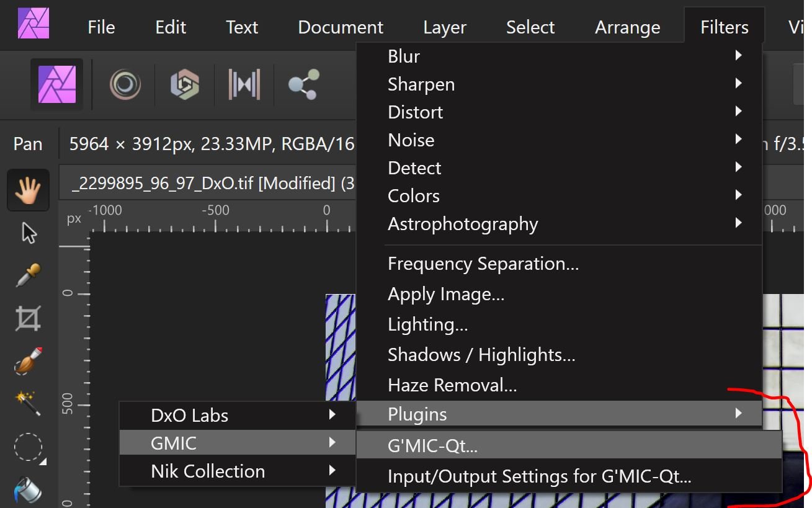
Task: Open Shadows / Highlights filter
Action: coord(559,355)
